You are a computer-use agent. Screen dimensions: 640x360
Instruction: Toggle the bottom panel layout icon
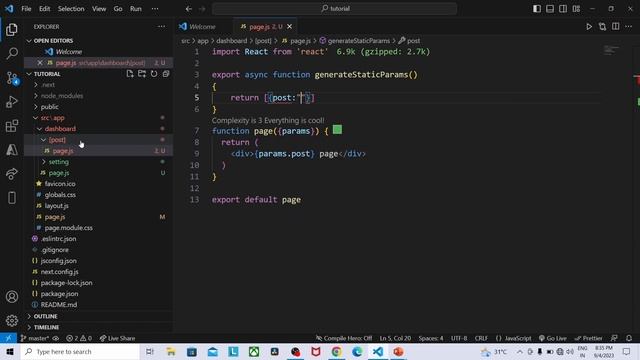pos(550,9)
